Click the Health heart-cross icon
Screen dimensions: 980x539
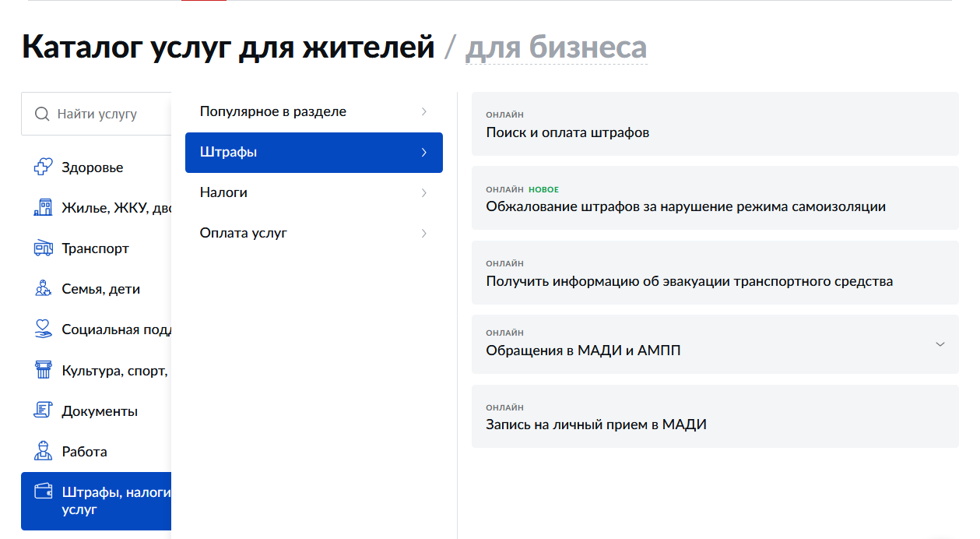pyautogui.click(x=44, y=167)
